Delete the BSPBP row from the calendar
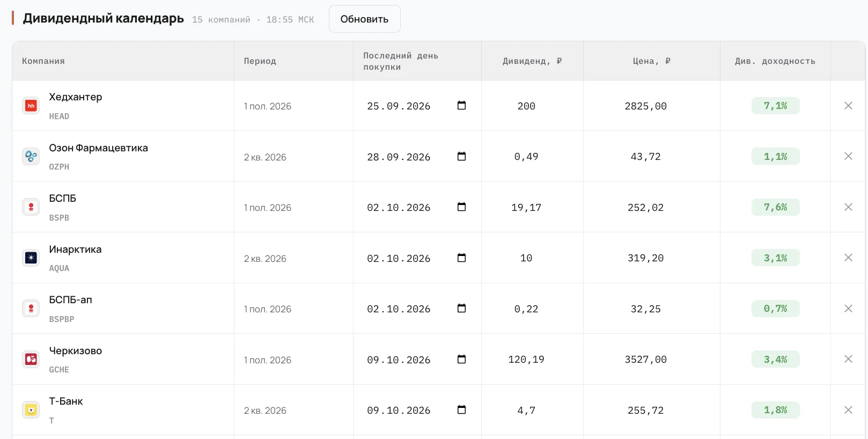 848,309
